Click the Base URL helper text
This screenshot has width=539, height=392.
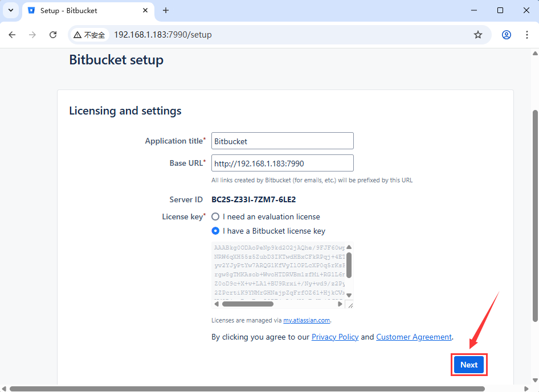[312, 180]
